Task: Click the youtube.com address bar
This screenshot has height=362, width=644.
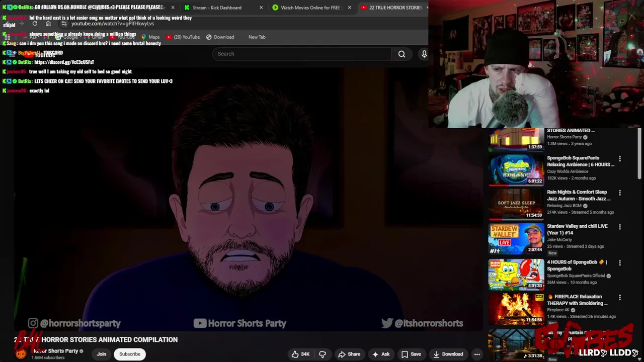Action: click(x=113, y=24)
